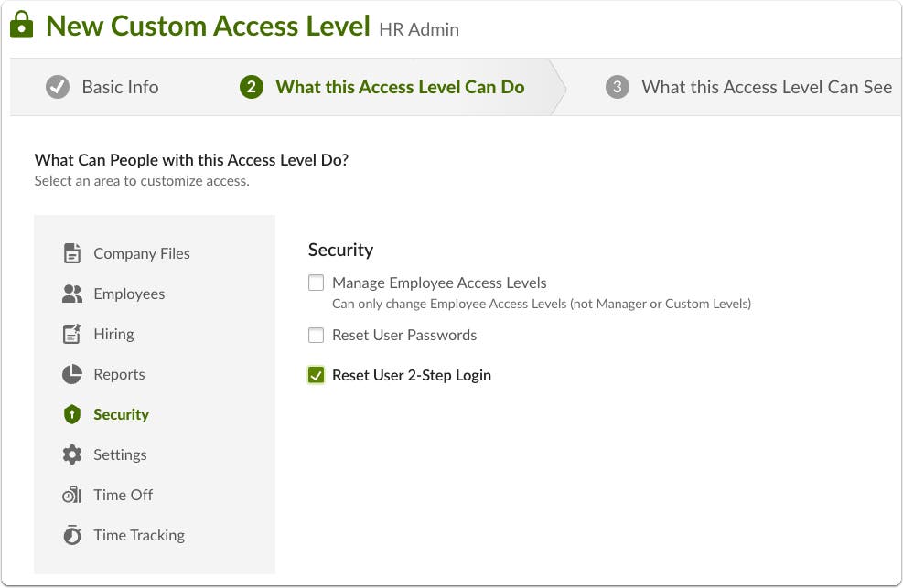903x588 pixels.
Task: Select Security in the sidebar list
Action: 120,414
